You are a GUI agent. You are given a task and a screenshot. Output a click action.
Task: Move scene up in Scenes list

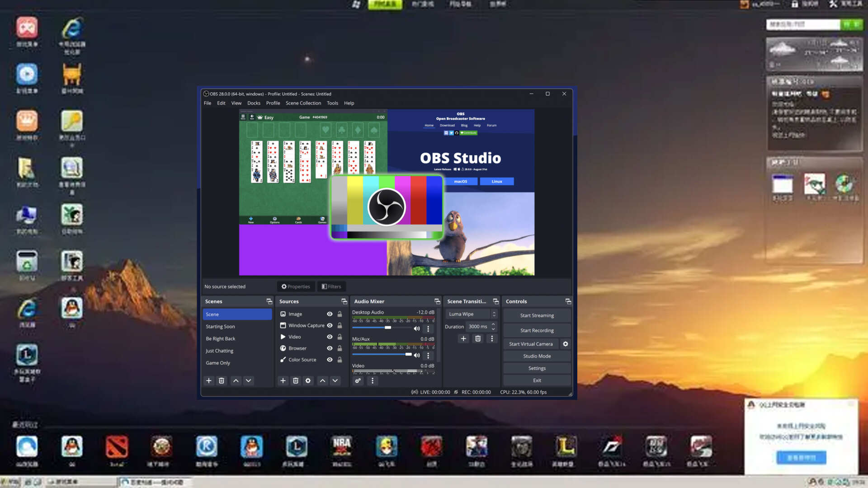[x=236, y=380]
